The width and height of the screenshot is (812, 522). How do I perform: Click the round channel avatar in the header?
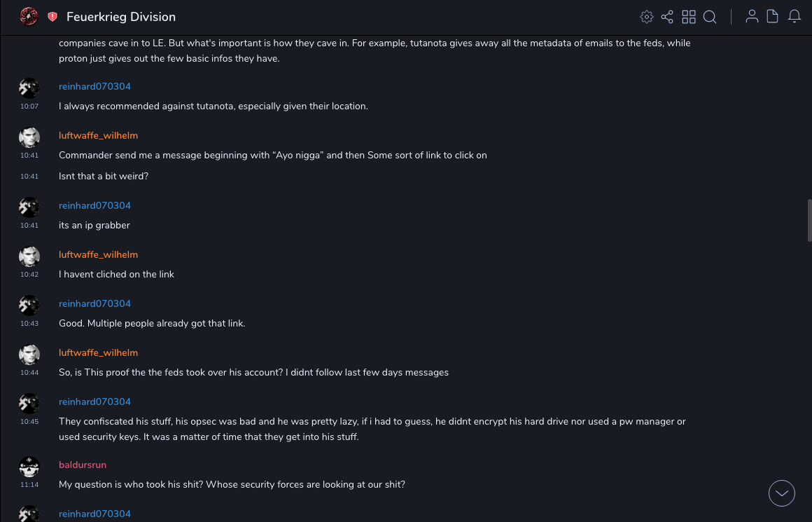[x=29, y=16]
